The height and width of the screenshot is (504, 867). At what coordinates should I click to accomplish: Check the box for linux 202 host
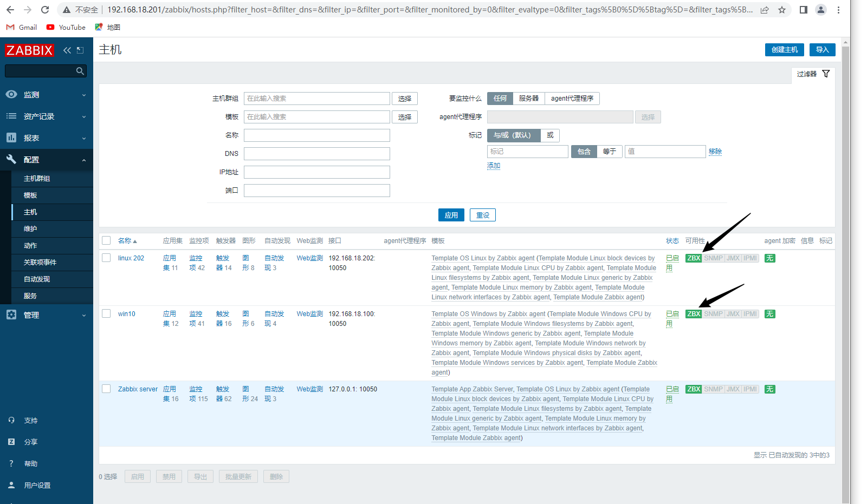click(106, 258)
